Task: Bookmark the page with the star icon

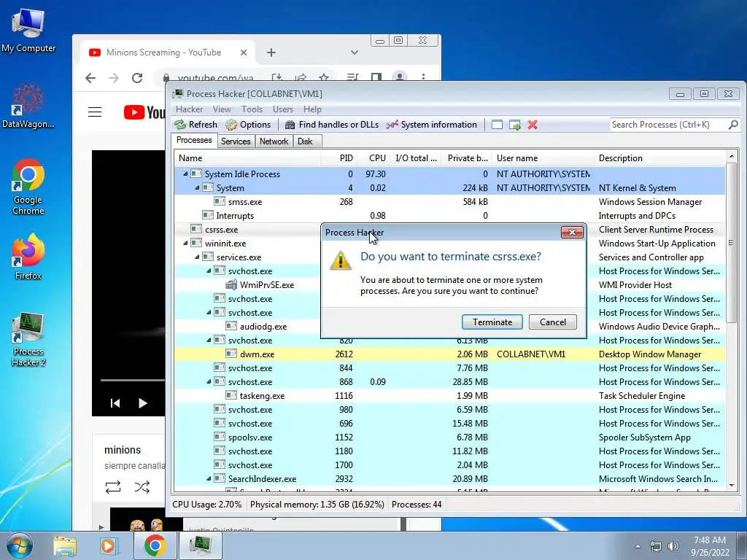Action: tap(323, 77)
